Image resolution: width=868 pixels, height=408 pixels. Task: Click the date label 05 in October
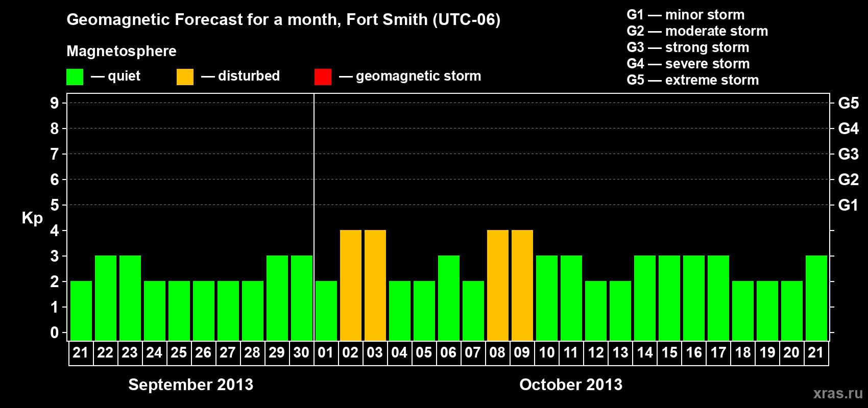[x=424, y=352]
